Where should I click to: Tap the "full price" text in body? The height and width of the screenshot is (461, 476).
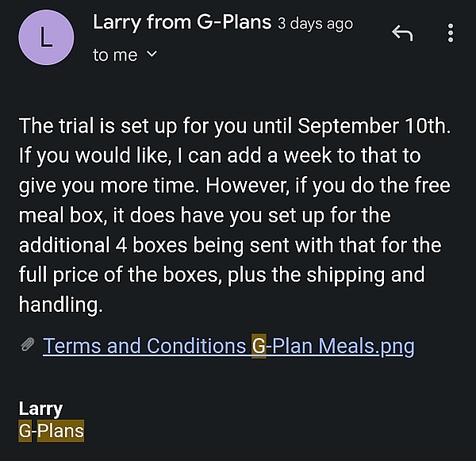point(66,275)
